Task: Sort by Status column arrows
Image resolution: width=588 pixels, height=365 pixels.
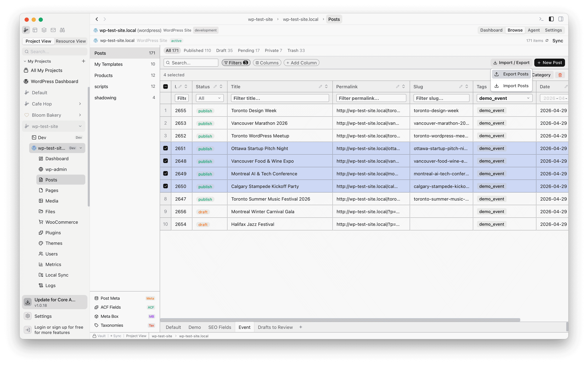Action: (x=221, y=86)
